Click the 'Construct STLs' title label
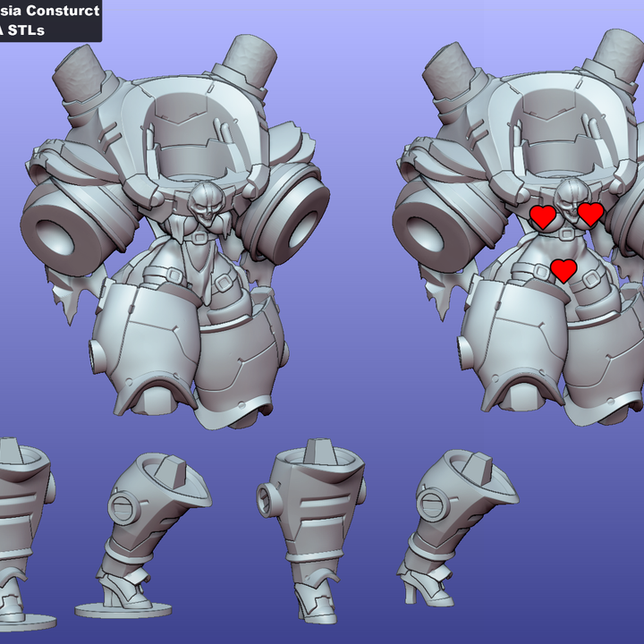 tap(50, 21)
